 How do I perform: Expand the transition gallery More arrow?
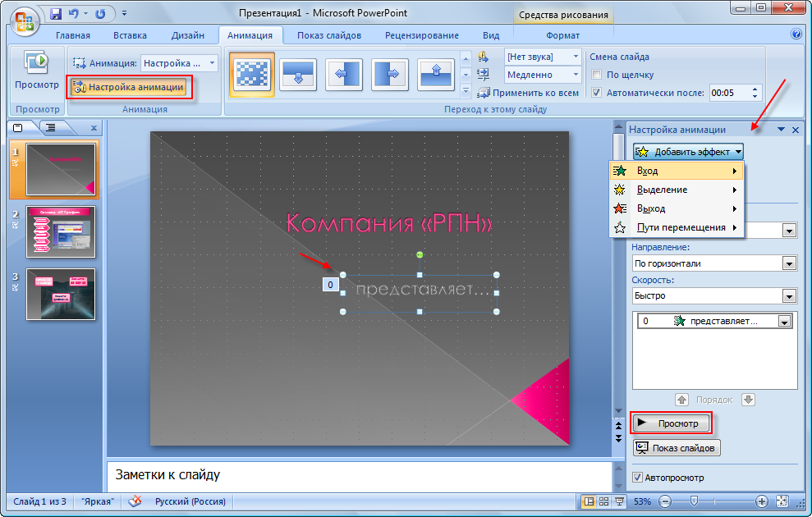(466, 91)
